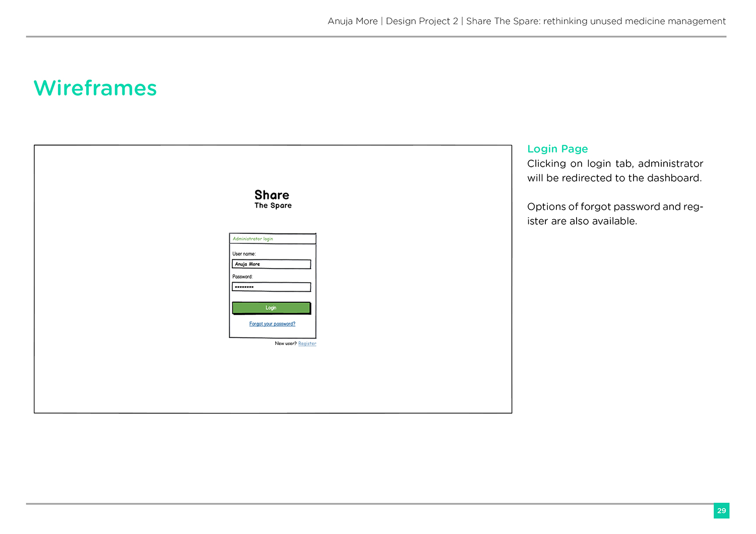Click the 'Options of forgot password' text line
Image resolution: width=756 pixels, height=534 pixels.
(614, 207)
